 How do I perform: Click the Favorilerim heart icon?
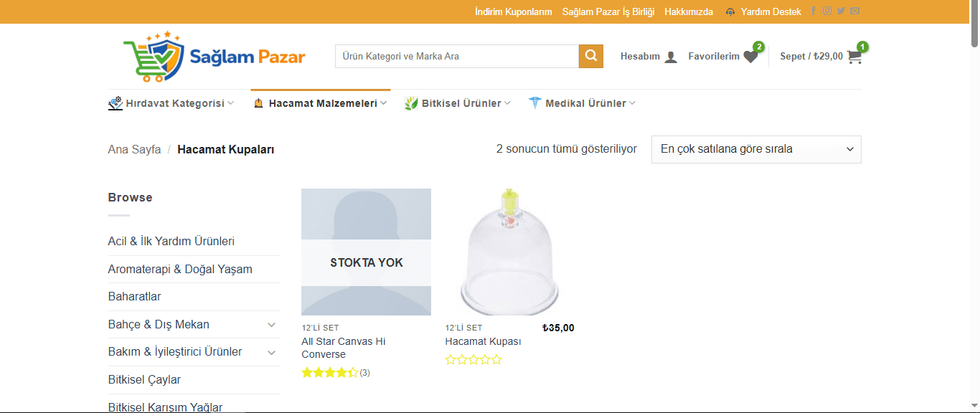(750, 57)
